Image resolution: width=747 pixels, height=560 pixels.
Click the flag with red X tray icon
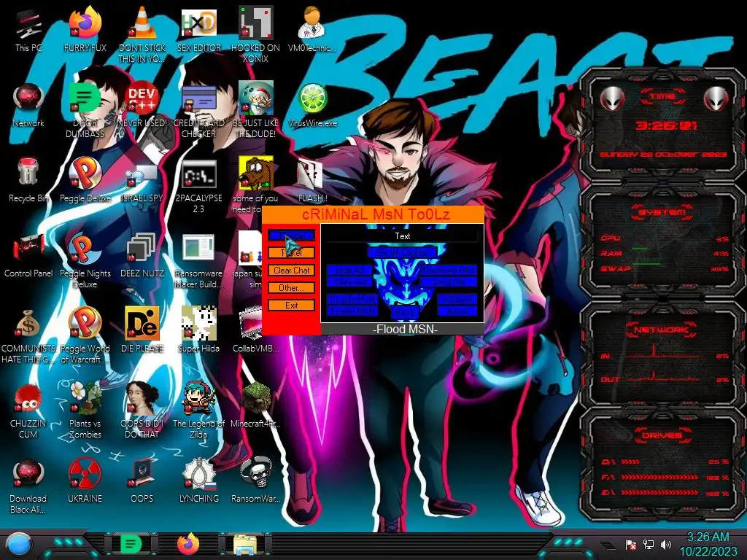point(631,544)
